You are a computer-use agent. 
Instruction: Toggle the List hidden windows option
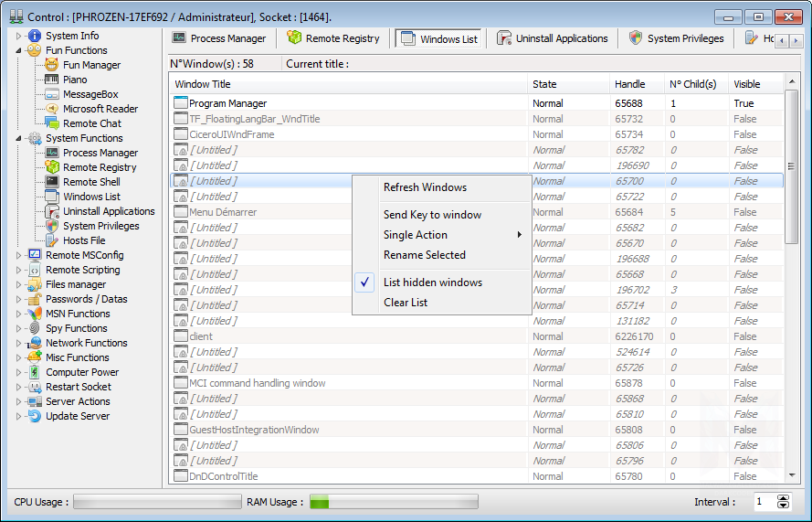point(432,282)
